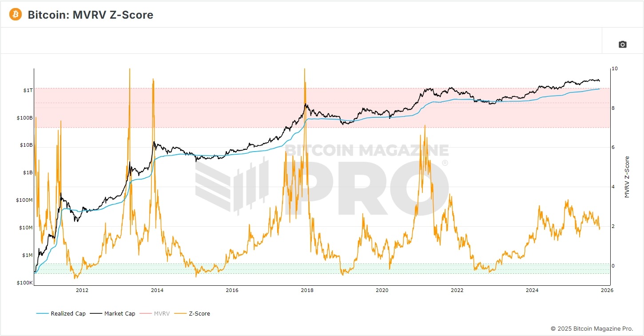
Task: Select the "MVRV Z-Score" right axis label
Action: 628,176
